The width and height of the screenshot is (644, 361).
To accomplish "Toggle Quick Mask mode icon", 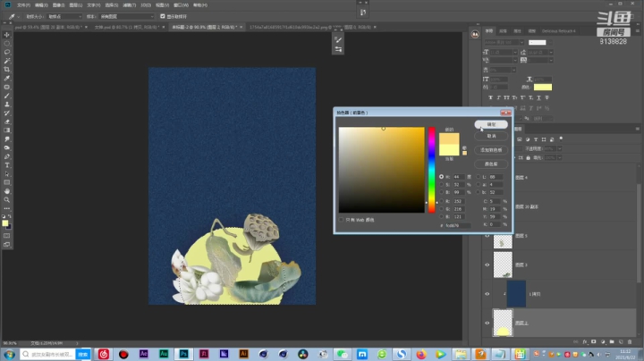I will coord(7,236).
